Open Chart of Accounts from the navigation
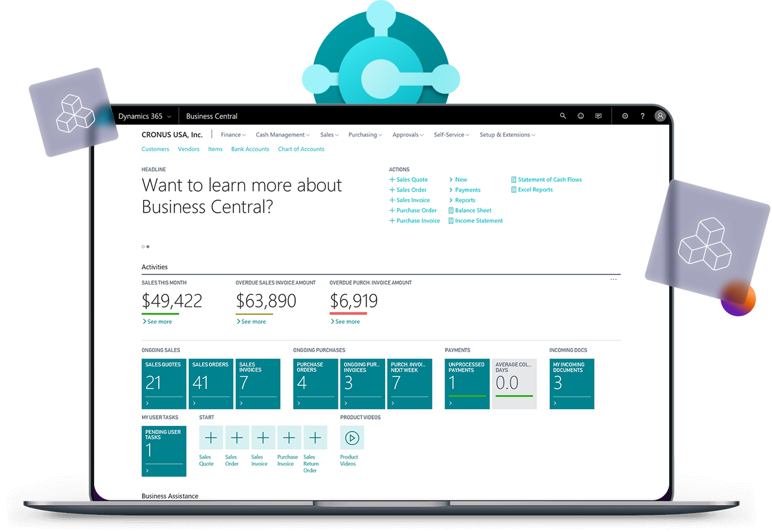Image resolution: width=772 pixels, height=532 pixels. click(301, 149)
